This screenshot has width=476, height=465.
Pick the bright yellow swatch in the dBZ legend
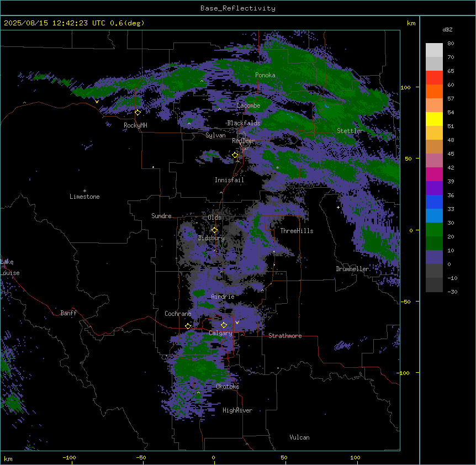434,119
